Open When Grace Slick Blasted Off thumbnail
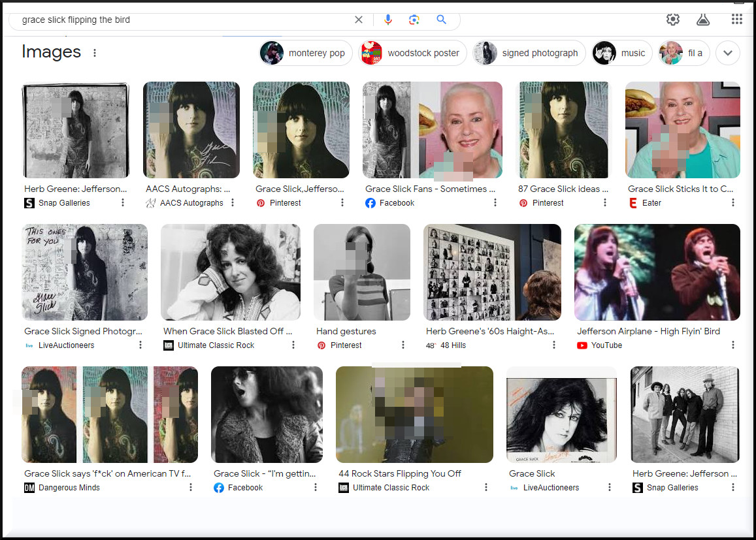The width and height of the screenshot is (756, 540). click(230, 272)
